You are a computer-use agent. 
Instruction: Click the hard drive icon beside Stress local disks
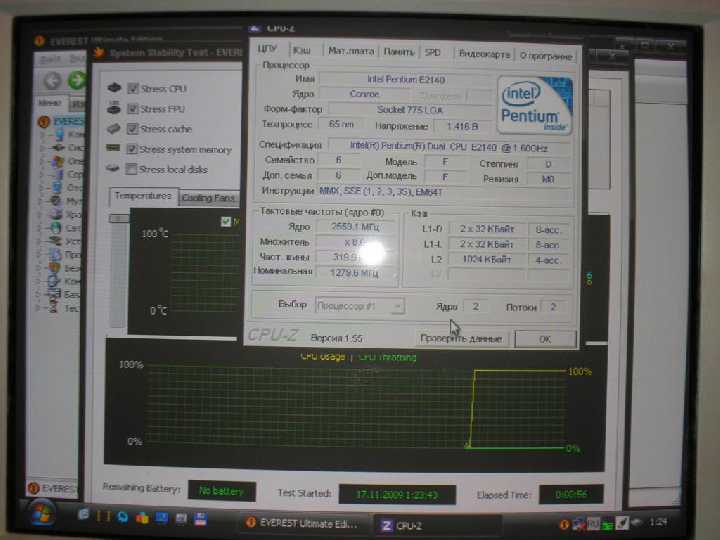[113, 169]
